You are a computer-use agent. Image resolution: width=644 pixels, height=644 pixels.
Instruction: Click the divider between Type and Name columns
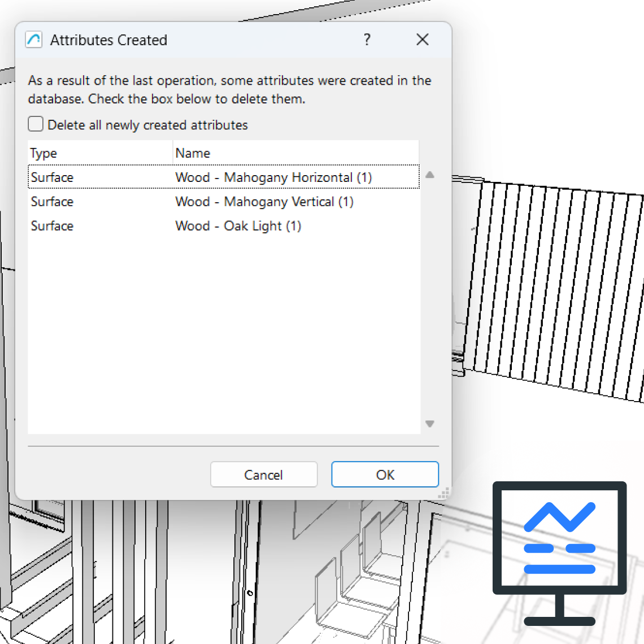(x=172, y=153)
